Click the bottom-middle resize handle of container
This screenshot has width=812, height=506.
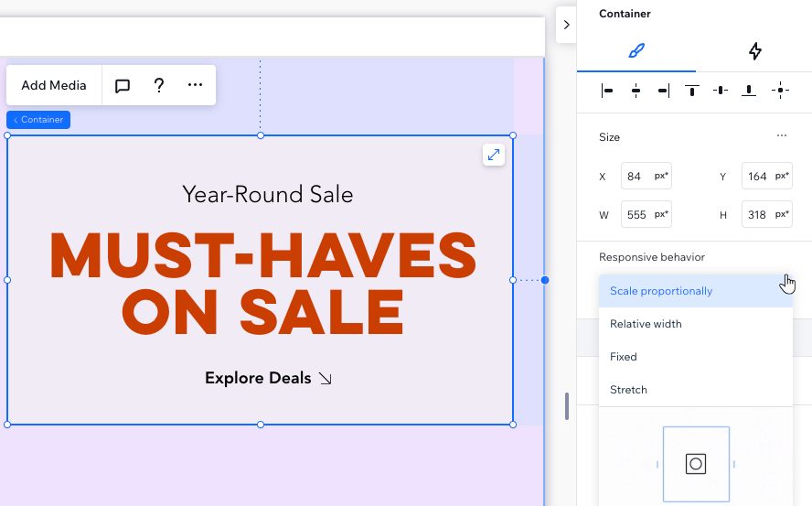click(261, 425)
